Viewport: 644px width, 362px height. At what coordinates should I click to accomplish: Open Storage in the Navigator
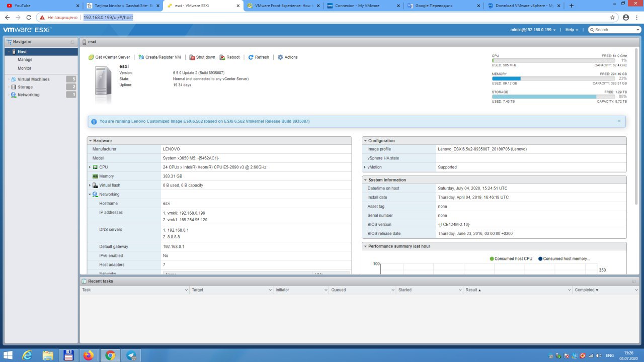[x=25, y=87]
